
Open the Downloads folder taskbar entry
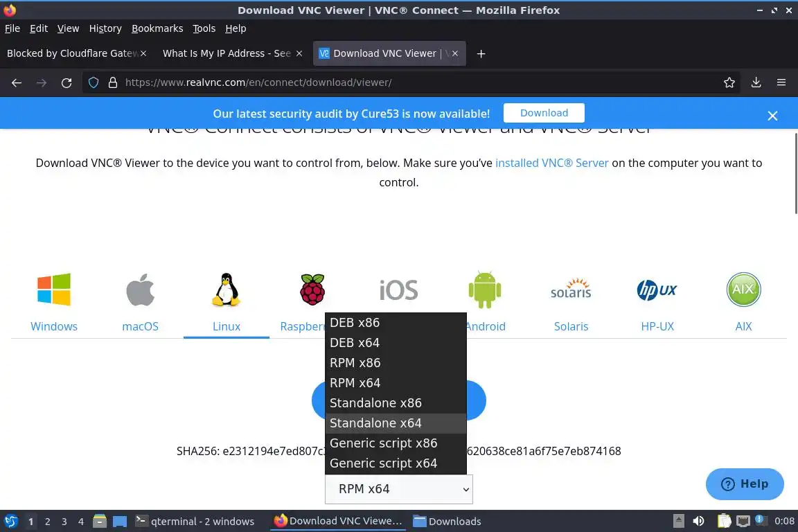tap(447, 522)
